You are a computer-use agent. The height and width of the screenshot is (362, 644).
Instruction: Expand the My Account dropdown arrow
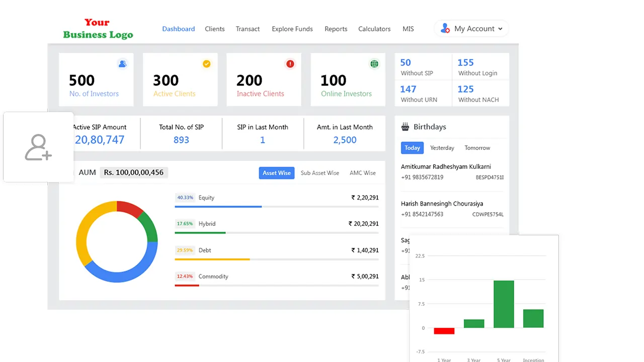(x=500, y=29)
